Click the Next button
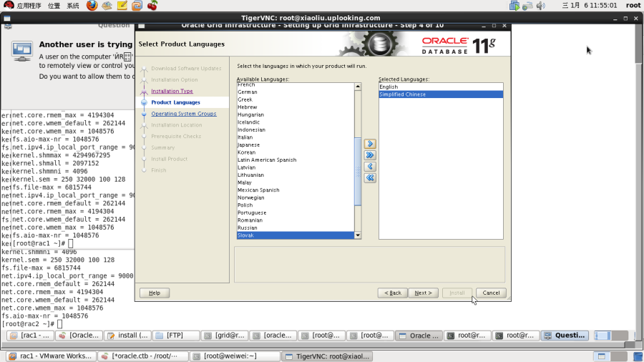Screen dimensions: 644x362 (423, 293)
